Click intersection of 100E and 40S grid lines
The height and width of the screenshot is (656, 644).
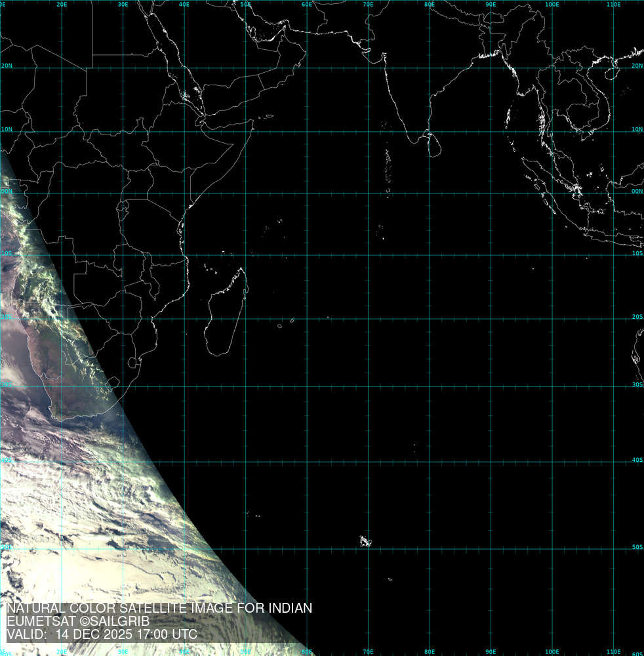pos(552,462)
